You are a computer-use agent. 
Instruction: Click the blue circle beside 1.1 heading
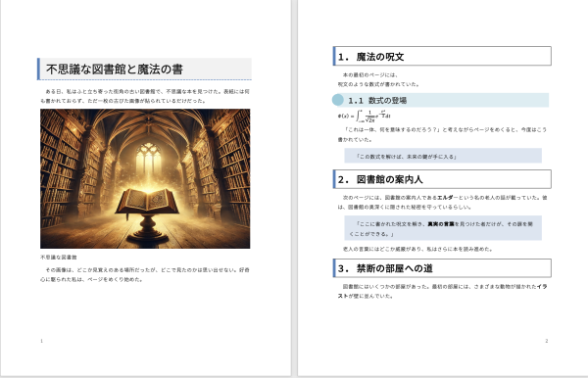click(338, 100)
